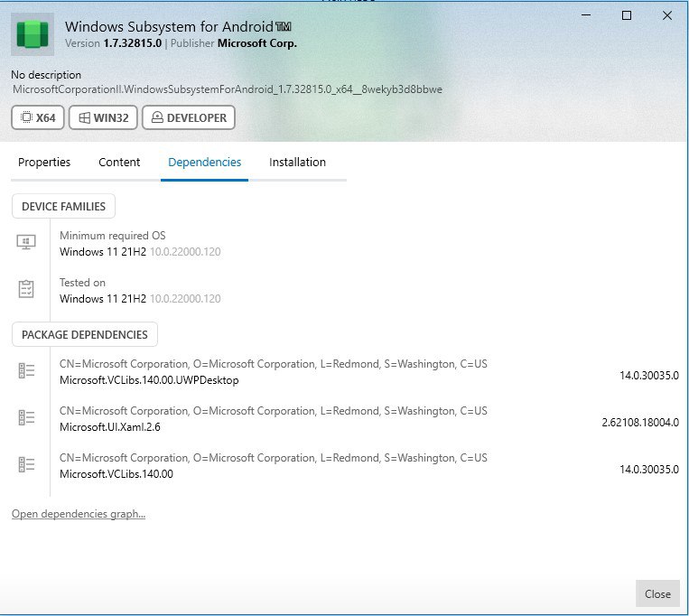The width and height of the screenshot is (689, 616).
Task: Select the Microsoft.VCLibs.140.00.UWPDesktop dependency name
Action: [x=149, y=380]
